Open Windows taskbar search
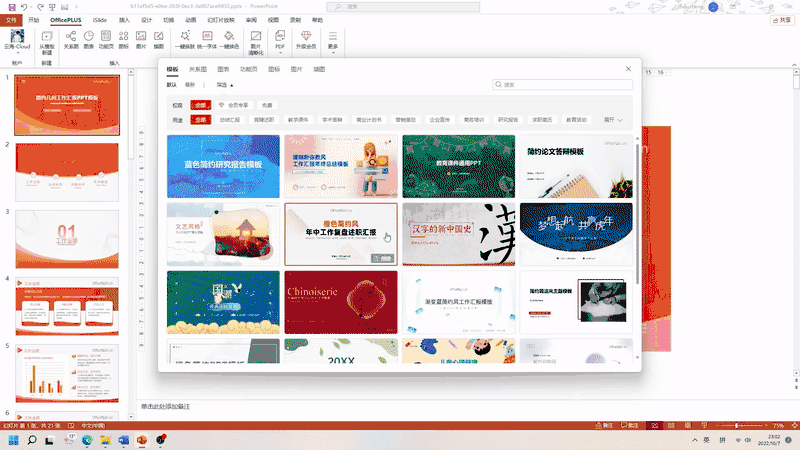 pyautogui.click(x=32, y=440)
